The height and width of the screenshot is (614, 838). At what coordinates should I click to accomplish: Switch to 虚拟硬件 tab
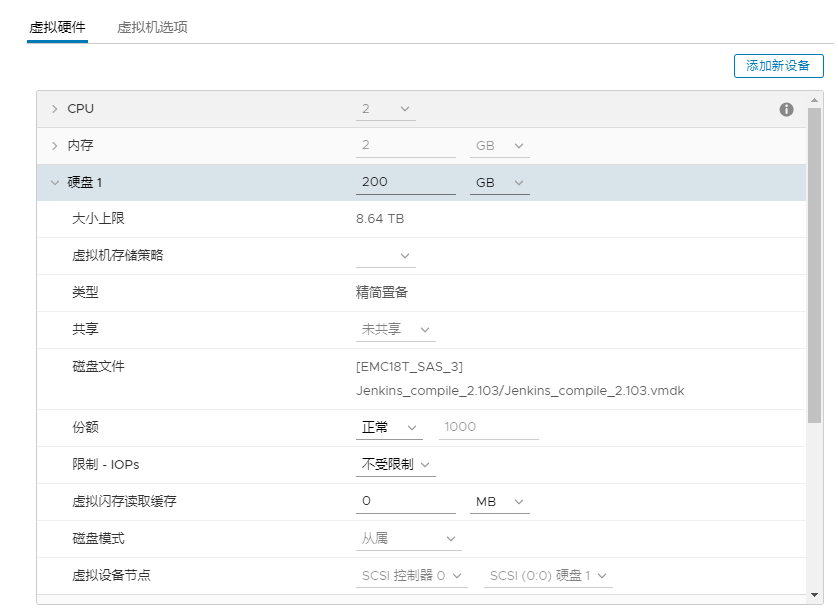pos(57,27)
